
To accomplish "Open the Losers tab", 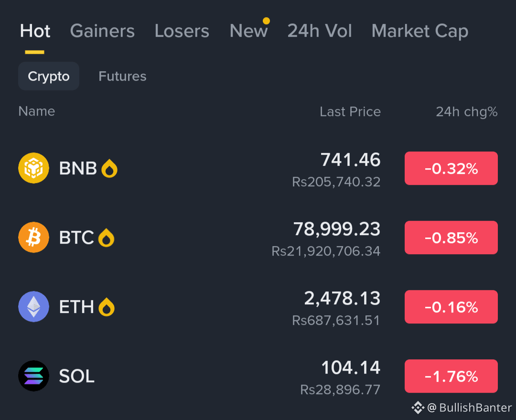I will click(182, 31).
